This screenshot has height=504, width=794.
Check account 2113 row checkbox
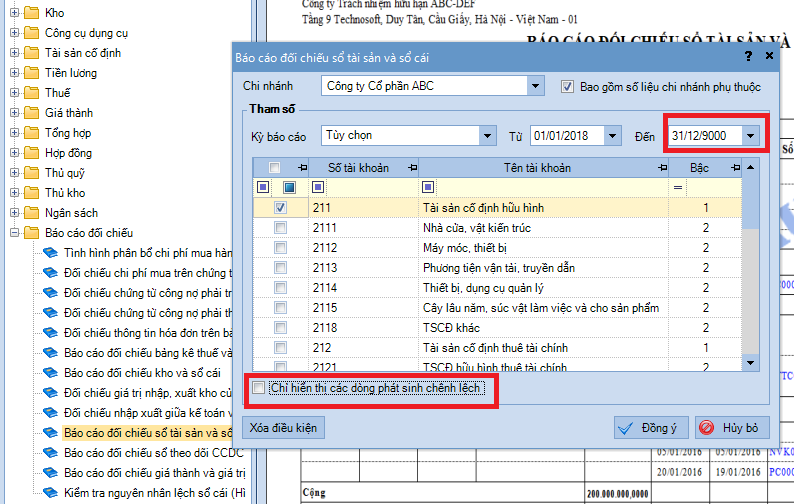(281, 268)
